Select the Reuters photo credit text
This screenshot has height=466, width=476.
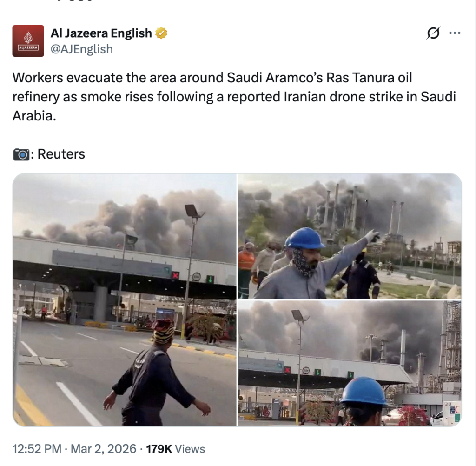pos(61,154)
